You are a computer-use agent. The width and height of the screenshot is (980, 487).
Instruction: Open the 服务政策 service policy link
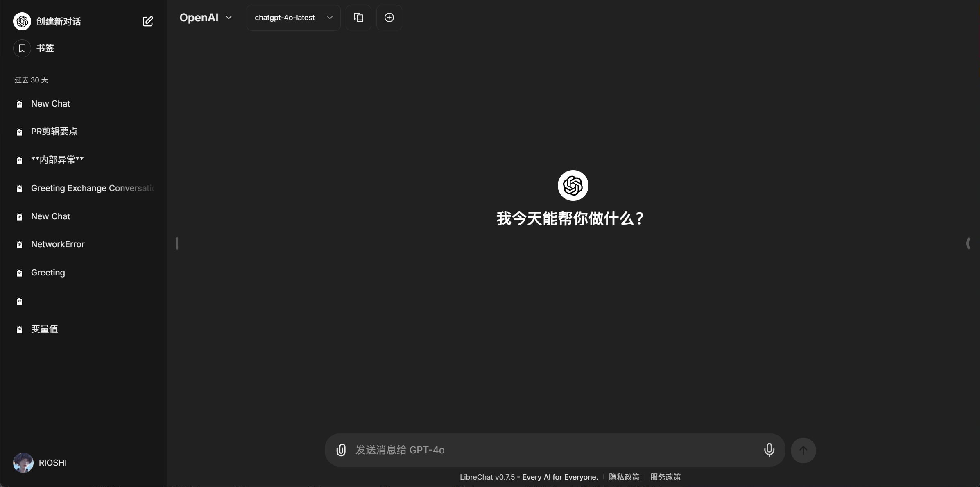[x=665, y=477]
